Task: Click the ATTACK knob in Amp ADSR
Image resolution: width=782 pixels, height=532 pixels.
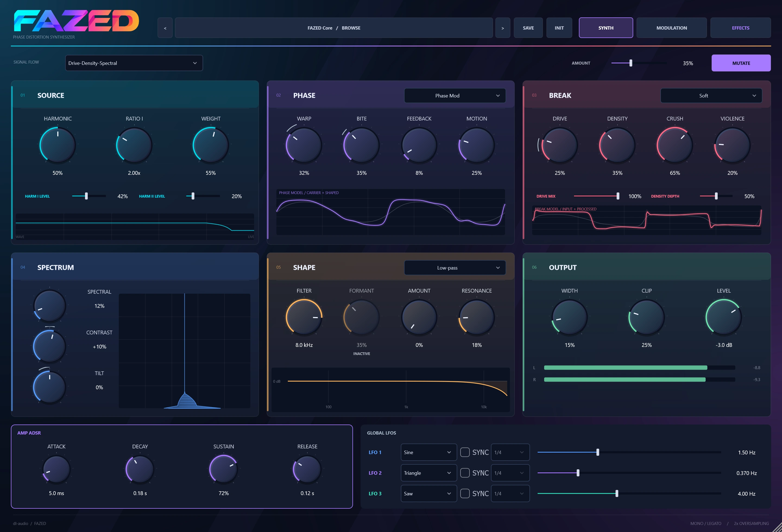Action: point(56,469)
